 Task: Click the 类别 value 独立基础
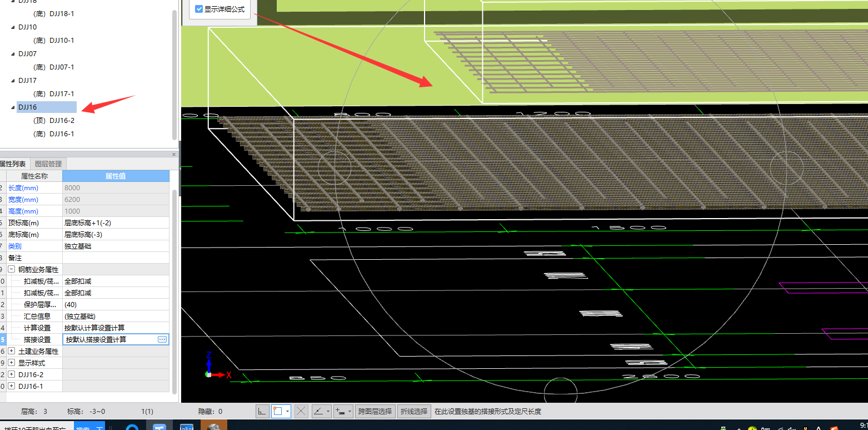[116, 246]
